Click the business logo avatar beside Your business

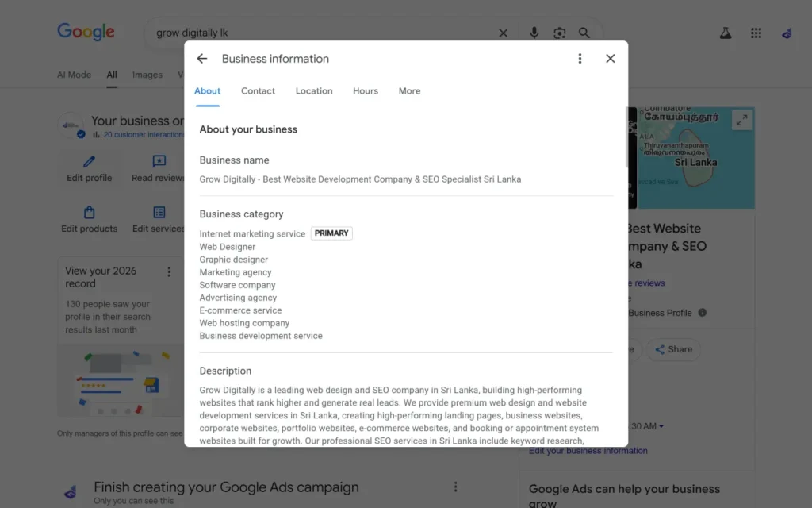(71, 125)
